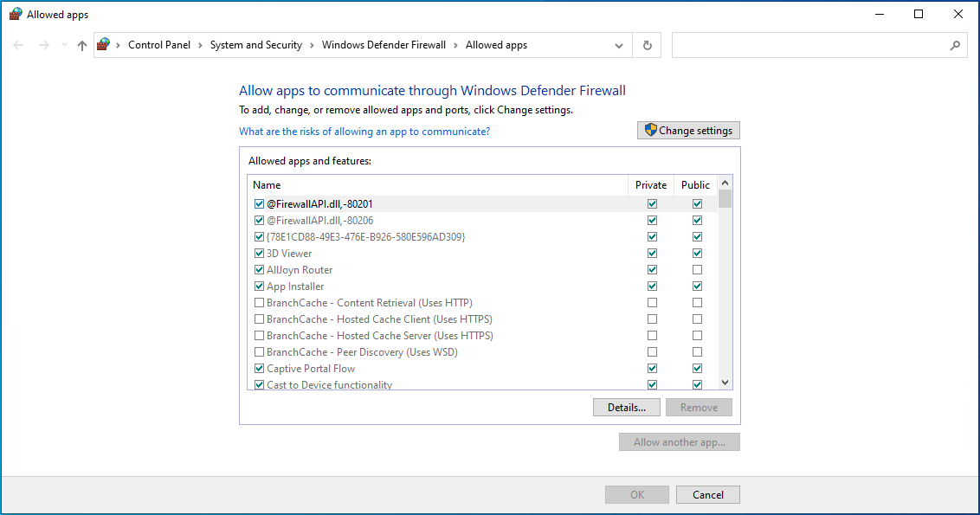Click the Allowed apps title bar icon
This screenshot has height=515, width=980.
coord(16,15)
